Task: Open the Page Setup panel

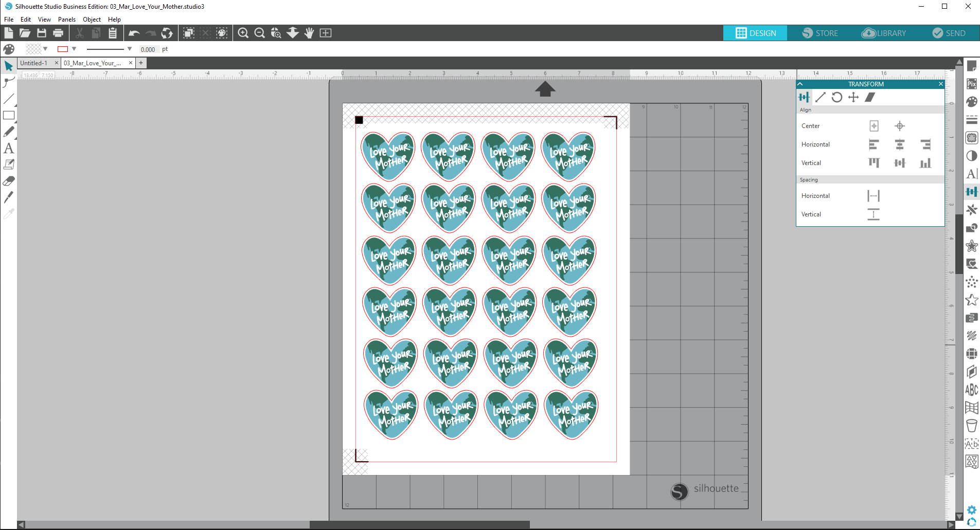Action: (972, 66)
